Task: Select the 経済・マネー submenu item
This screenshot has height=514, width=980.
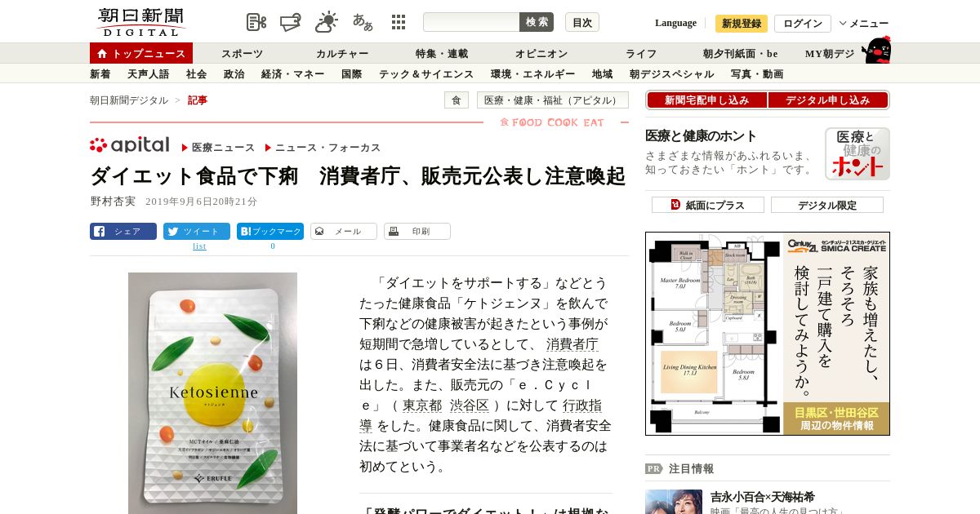Action: (x=293, y=74)
